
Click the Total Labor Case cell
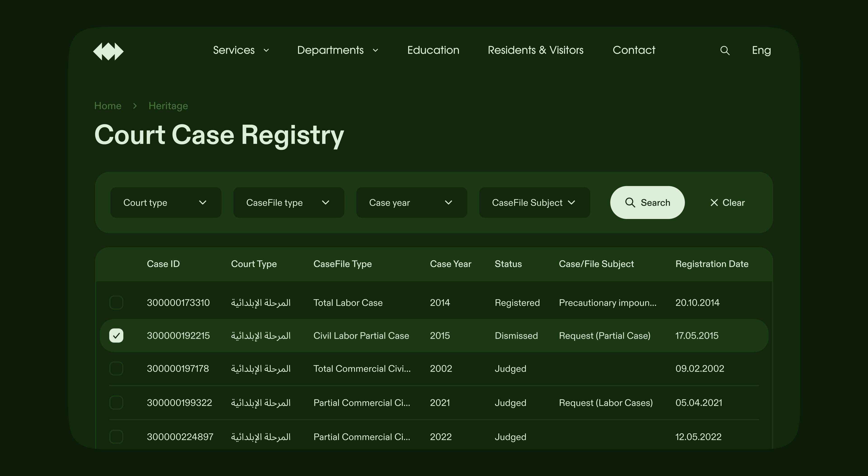(348, 302)
